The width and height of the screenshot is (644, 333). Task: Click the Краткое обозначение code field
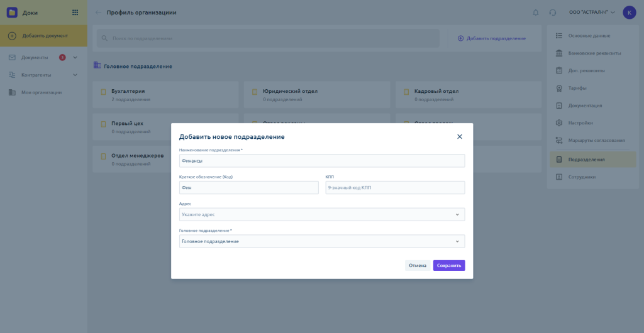click(248, 187)
